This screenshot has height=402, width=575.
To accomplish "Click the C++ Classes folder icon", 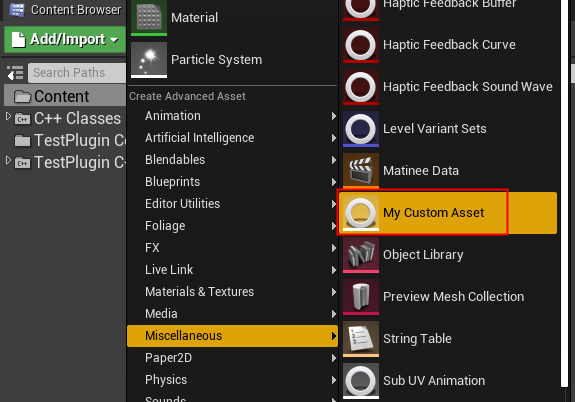I will pyautogui.click(x=22, y=119).
